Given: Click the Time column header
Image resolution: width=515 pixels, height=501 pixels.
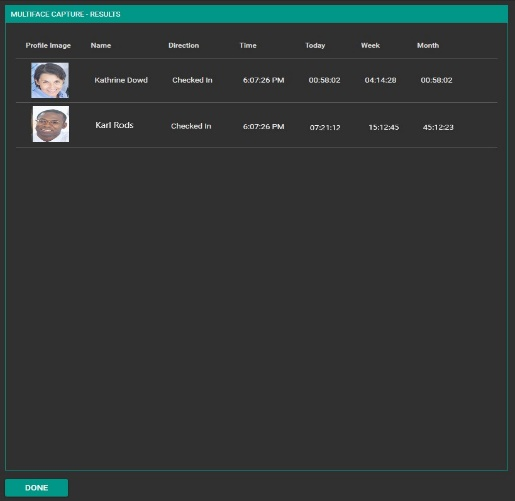Looking at the screenshot, I should [x=248, y=45].
